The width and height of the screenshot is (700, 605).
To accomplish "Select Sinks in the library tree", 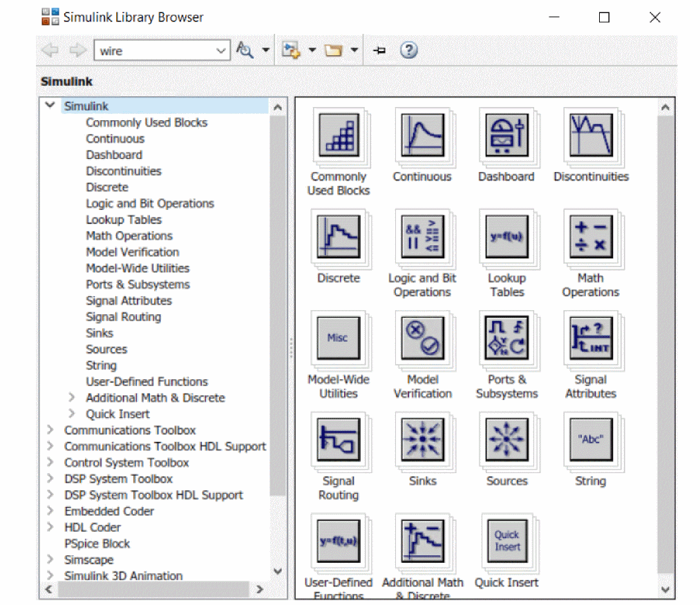I will (100, 333).
